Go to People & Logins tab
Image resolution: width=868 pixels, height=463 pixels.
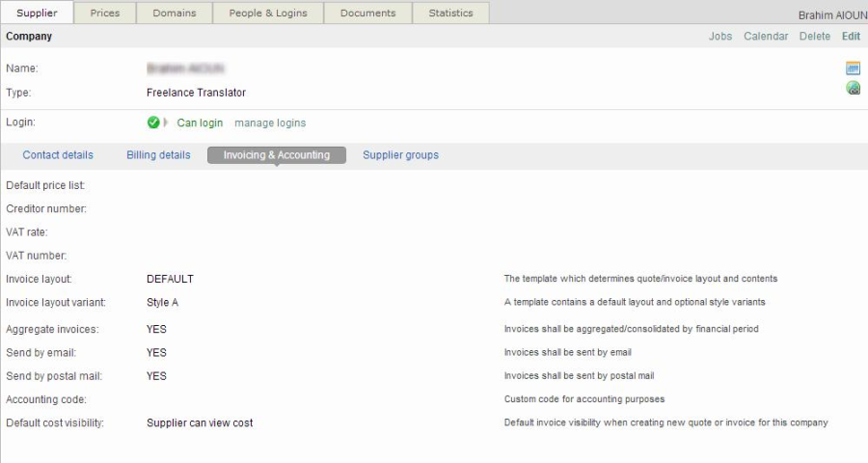[x=268, y=14]
